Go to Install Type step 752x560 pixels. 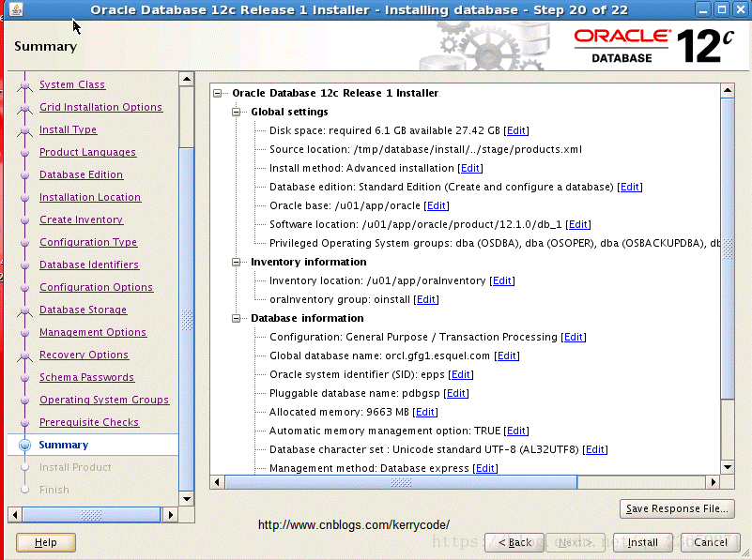pyautogui.click(x=68, y=129)
